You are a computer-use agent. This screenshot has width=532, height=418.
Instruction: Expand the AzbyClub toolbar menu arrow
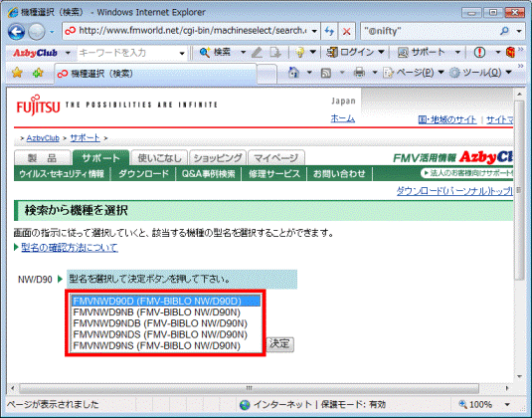pos(68,53)
